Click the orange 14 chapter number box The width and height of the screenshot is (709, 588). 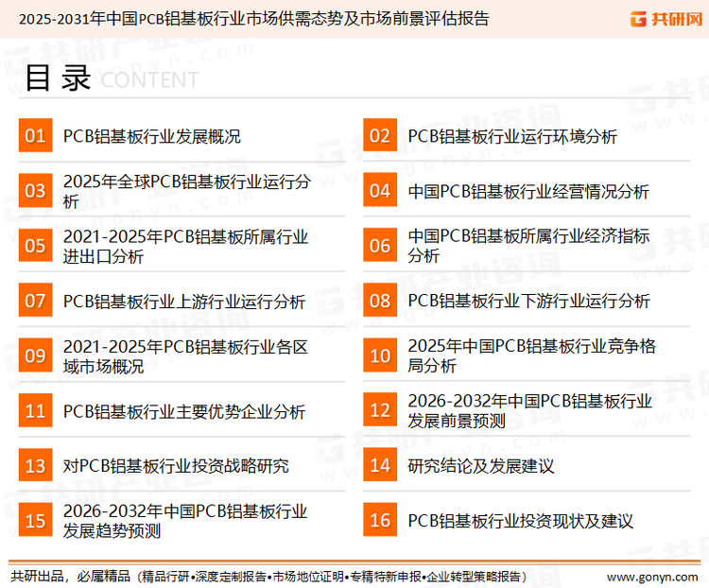(x=380, y=465)
